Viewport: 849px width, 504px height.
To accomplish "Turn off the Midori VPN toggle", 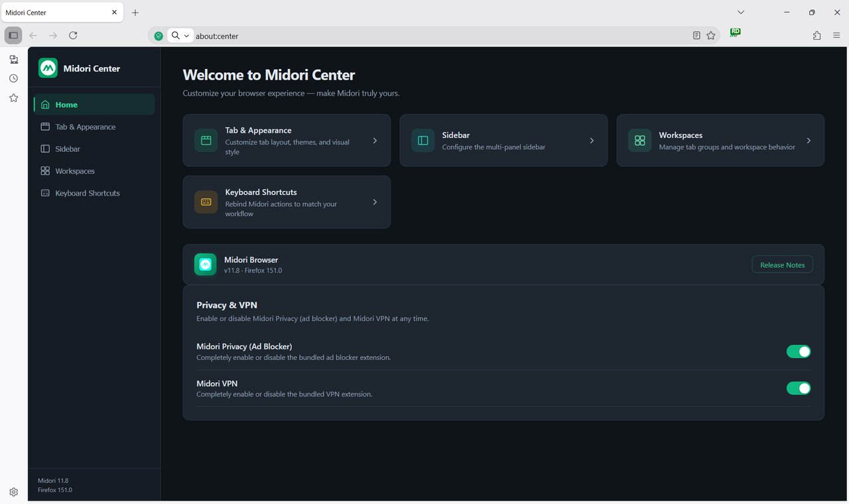I will coord(799,388).
